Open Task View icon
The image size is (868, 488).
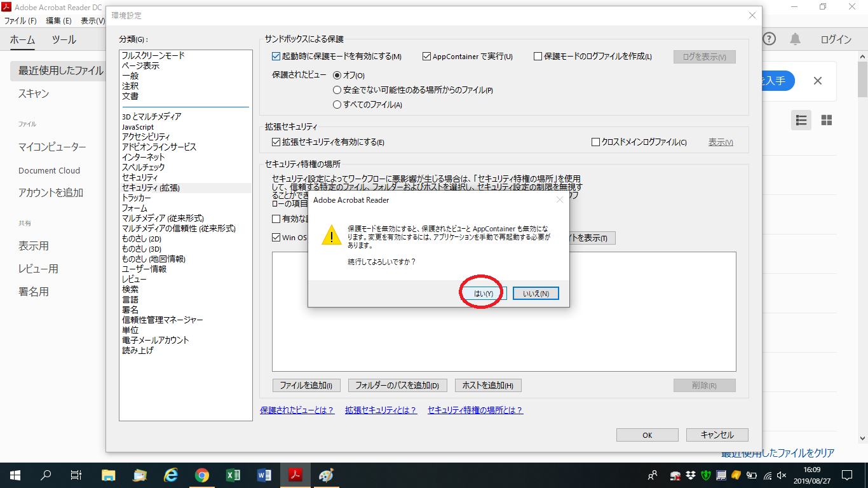(76, 475)
